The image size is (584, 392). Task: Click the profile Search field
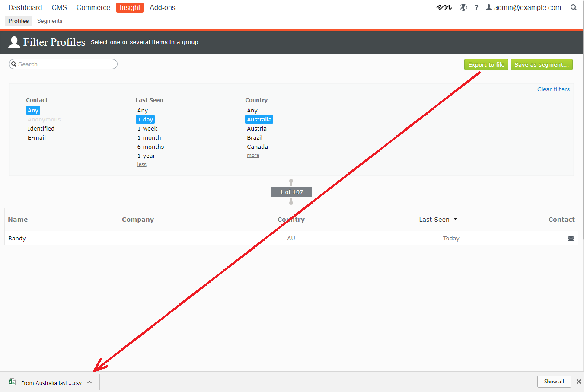pos(63,64)
